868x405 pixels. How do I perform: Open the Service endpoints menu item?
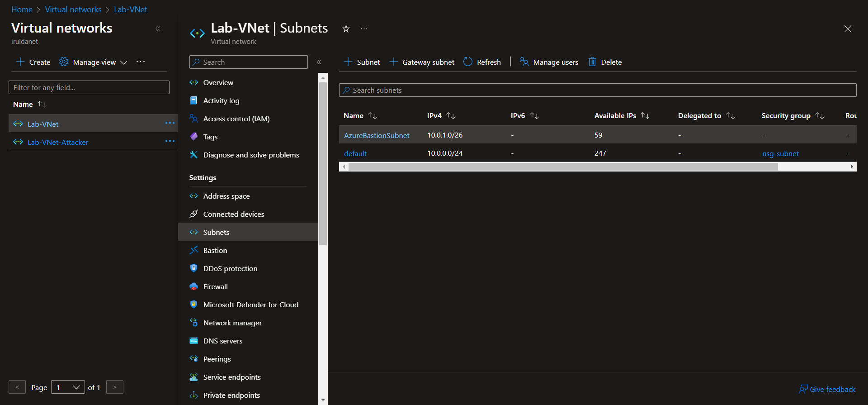232,377
